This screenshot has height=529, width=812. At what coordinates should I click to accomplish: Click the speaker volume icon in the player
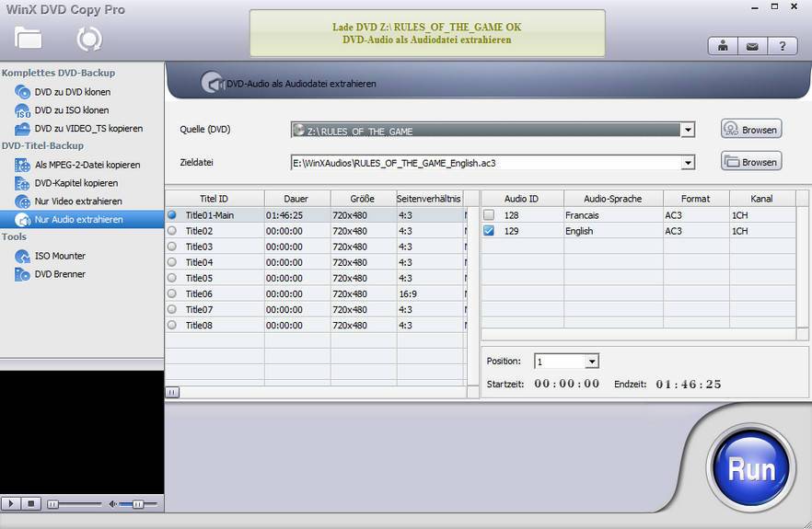point(112,503)
